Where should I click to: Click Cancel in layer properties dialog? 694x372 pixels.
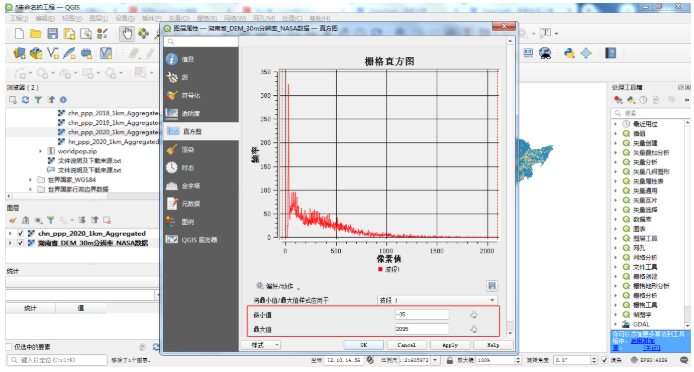(x=406, y=345)
